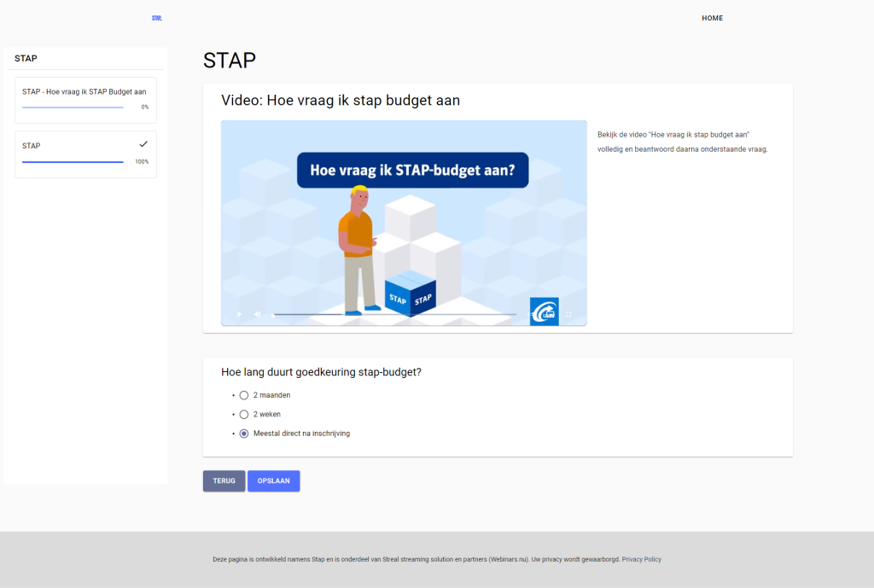Image resolution: width=874 pixels, height=588 pixels.
Task: Click the video progress bar
Action: coord(394,314)
